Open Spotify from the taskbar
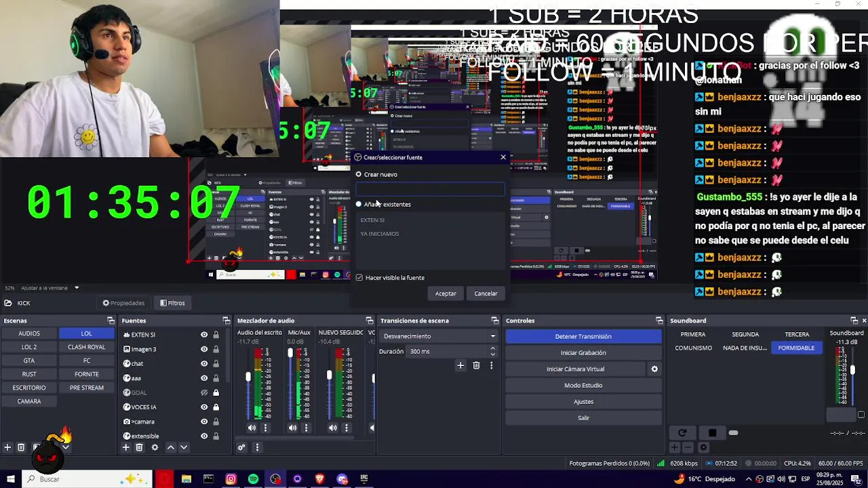The image size is (868, 488). 253,479
